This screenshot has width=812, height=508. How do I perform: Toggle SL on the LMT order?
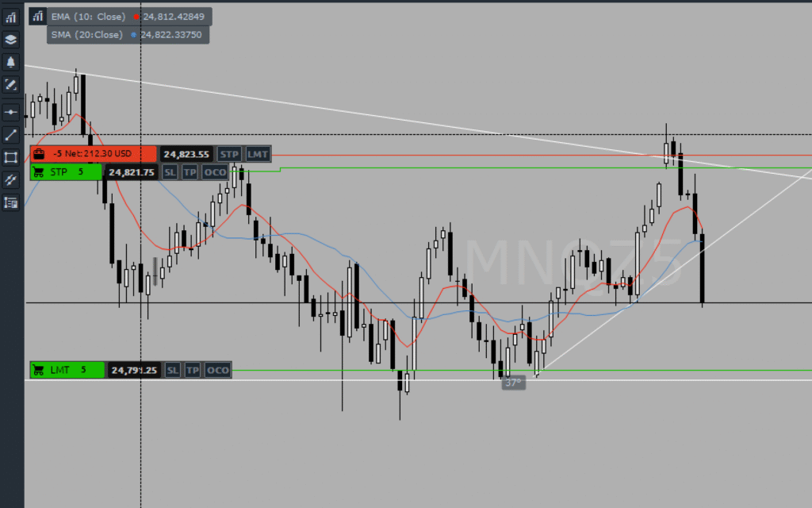click(x=173, y=370)
